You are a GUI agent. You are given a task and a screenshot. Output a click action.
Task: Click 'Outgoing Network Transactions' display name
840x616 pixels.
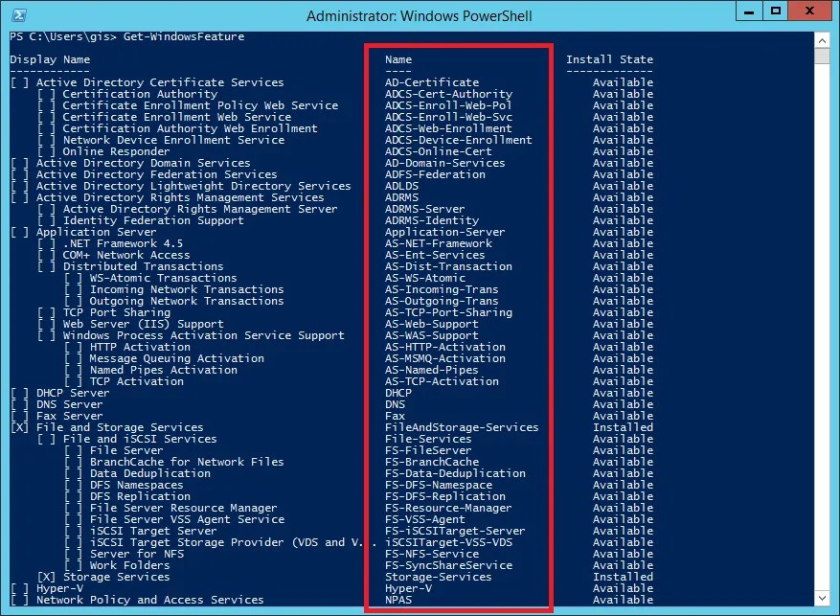click(187, 301)
